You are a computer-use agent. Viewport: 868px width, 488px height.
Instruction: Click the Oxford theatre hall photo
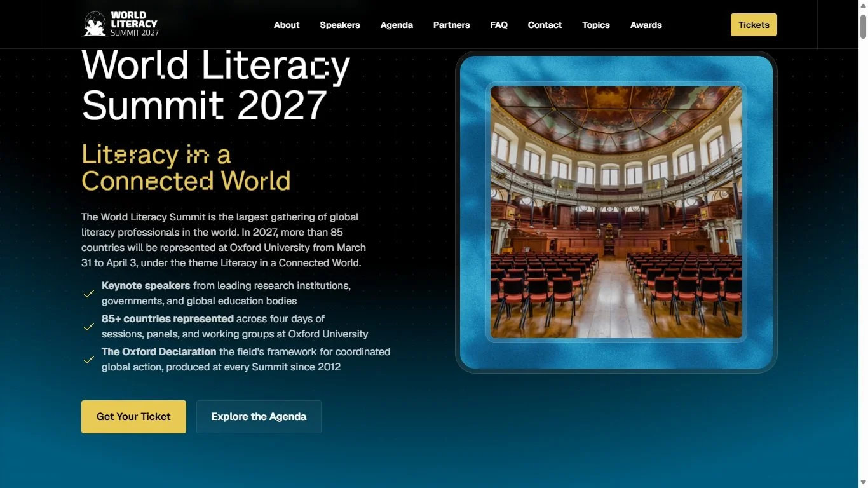616,212
